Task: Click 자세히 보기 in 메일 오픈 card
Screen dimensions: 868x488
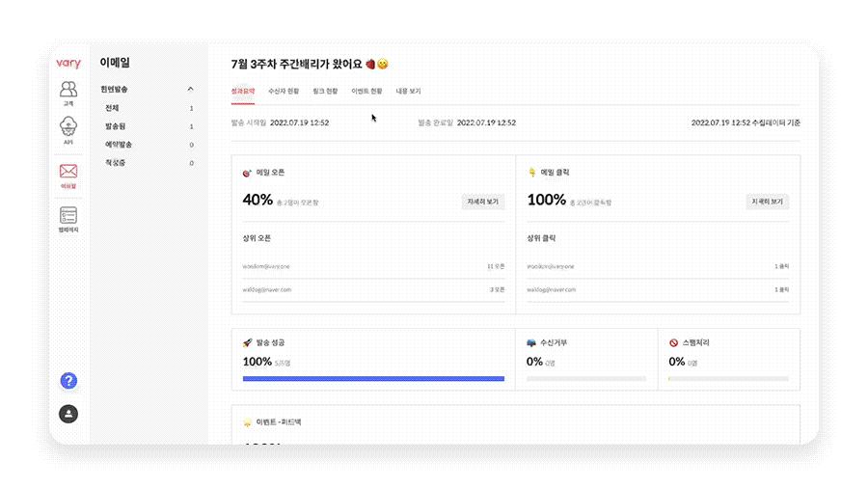Action: [x=483, y=202]
